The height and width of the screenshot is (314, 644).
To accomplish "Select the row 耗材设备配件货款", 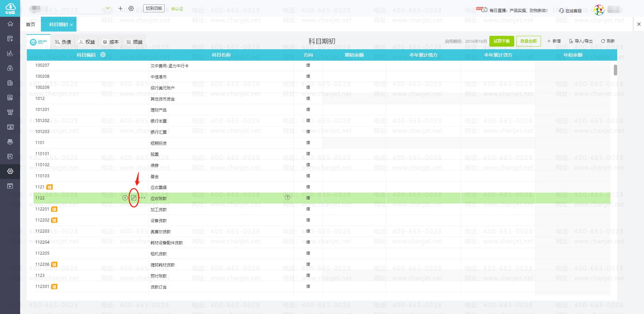I will (x=322, y=242).
